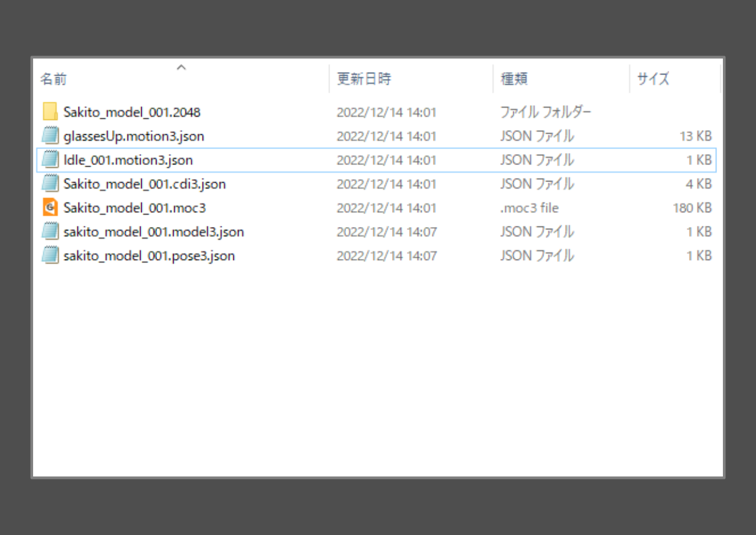Viewport: 756px width, 535px height.
Task: Click the 1 KB size of sakito_model_001.model3.json
Action: (x=699, y=232)
